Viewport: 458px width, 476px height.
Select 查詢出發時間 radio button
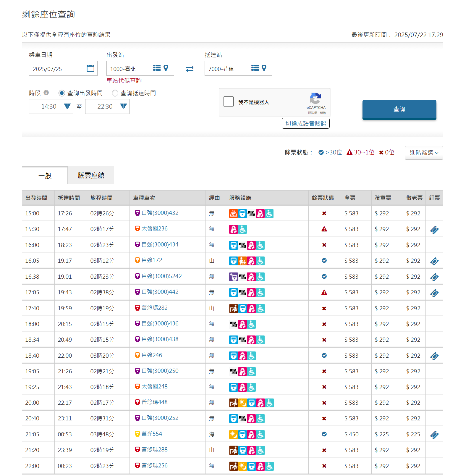(x=62, y=93)
